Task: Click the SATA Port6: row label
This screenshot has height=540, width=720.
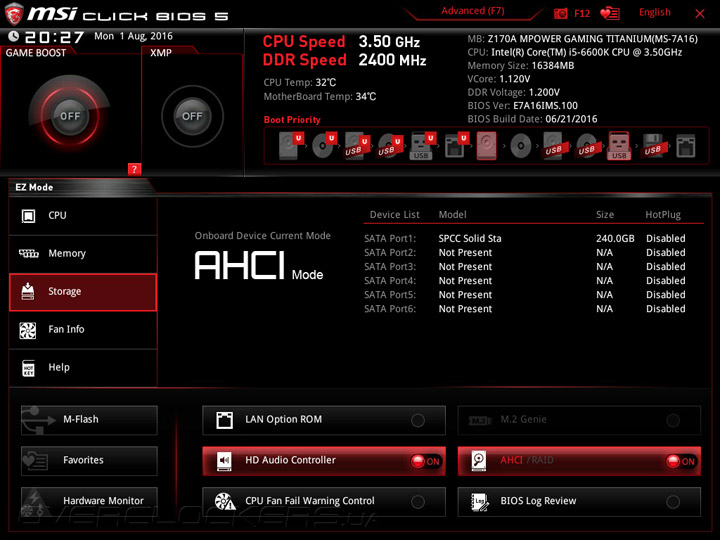Action: (390, 309)
